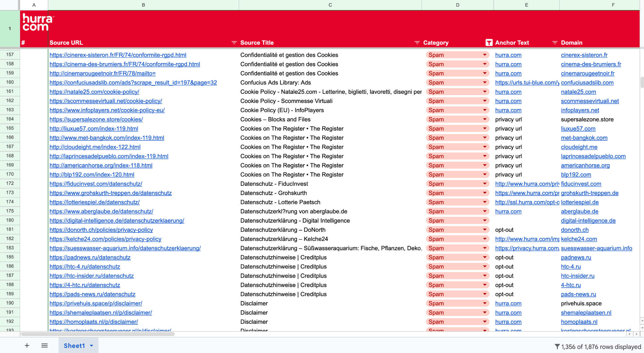644x353 pixels.
Task: Expand Spam category dropdown in row 186
Action: click(485, 267)
